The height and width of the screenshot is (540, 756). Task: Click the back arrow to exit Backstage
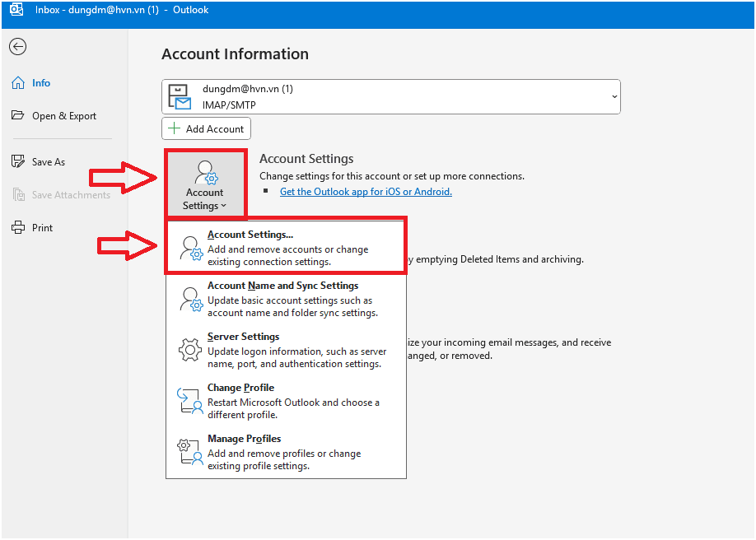click(18, 47)
